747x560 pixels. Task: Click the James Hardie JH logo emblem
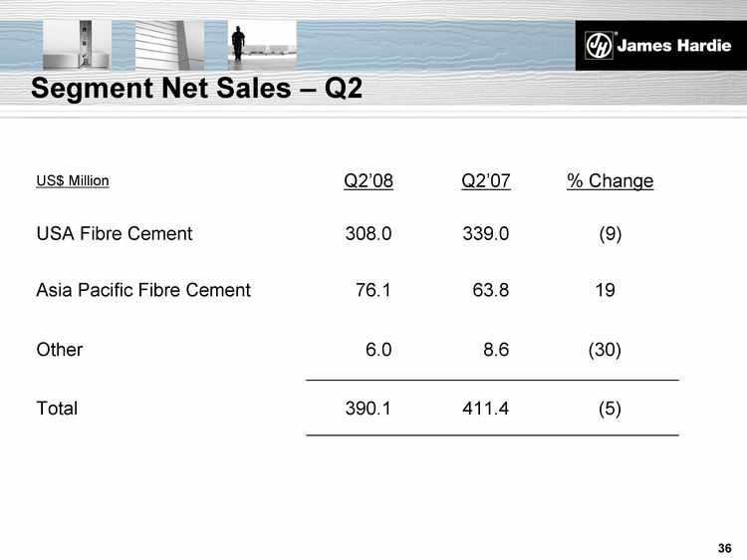(600, 46)
